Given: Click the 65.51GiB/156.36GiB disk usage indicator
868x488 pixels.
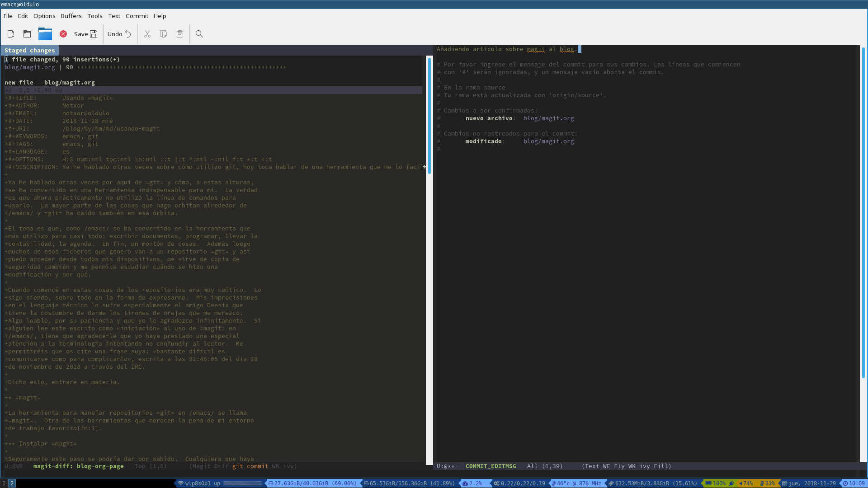Looking at the screenshot, I should (x=409, y=483).
